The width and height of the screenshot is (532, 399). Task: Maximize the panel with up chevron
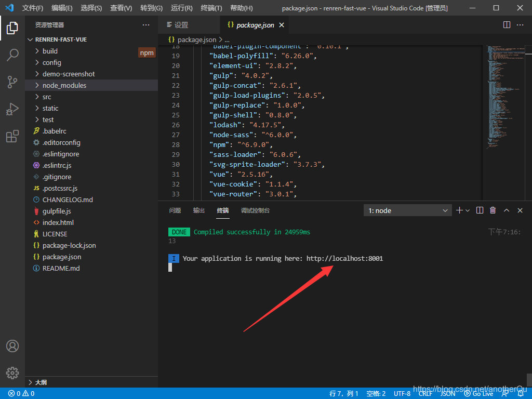pyautogui.click(x=506, y=210)
